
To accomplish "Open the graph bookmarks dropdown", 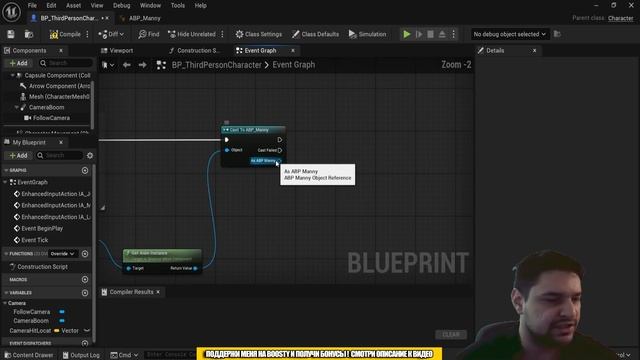I will click(x=108, y=65).
